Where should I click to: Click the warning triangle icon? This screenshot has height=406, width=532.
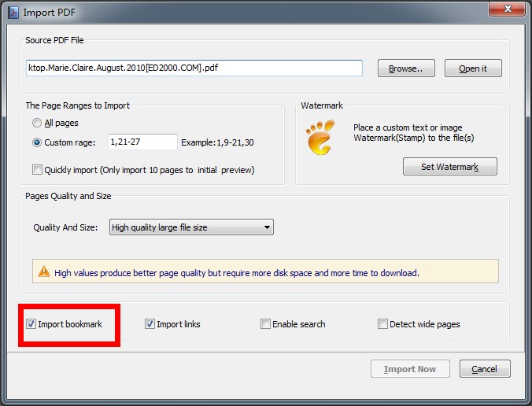click(44, 271)
